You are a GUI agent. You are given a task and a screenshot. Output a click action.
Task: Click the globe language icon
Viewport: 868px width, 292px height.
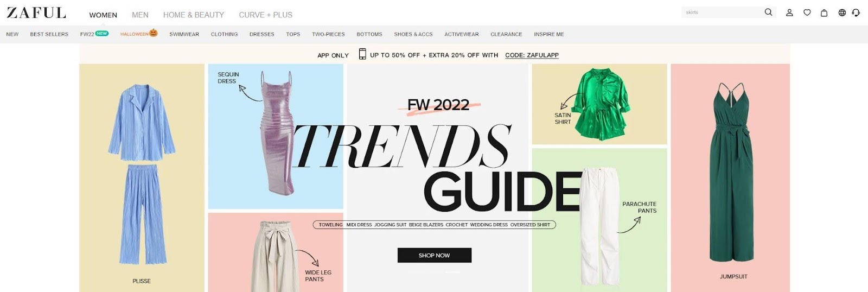coord(842,12)
